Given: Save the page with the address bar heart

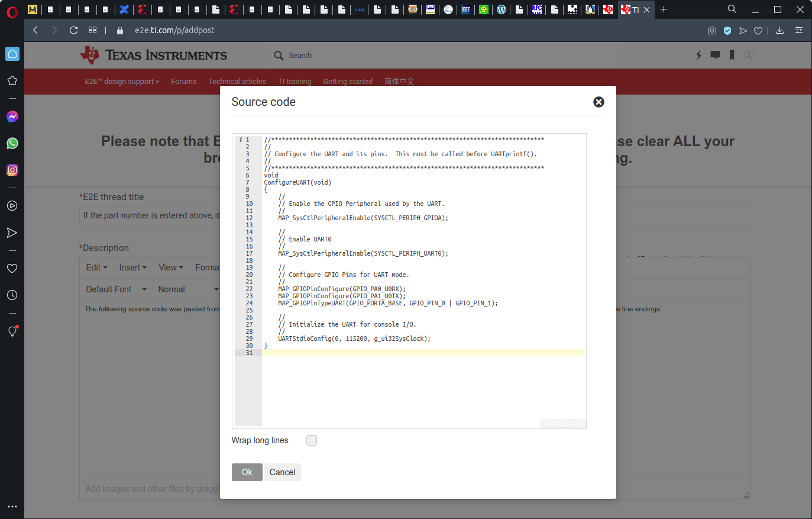Looking at the screenshot, I should [758, 30].
